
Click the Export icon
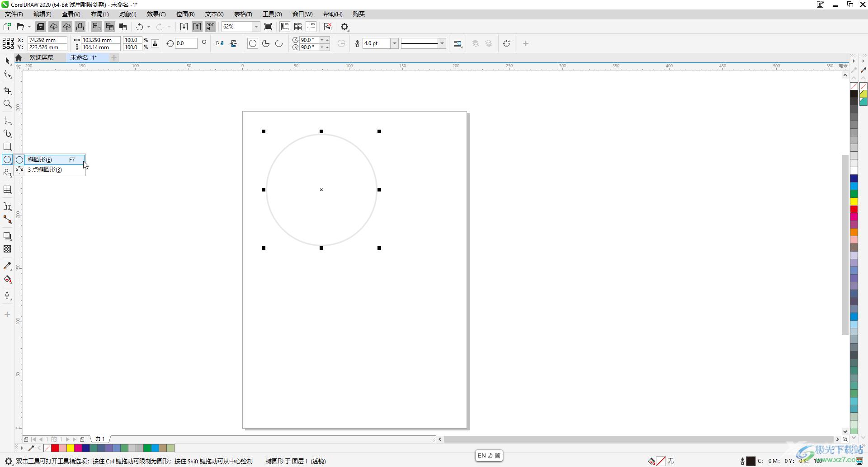point(197,27)
